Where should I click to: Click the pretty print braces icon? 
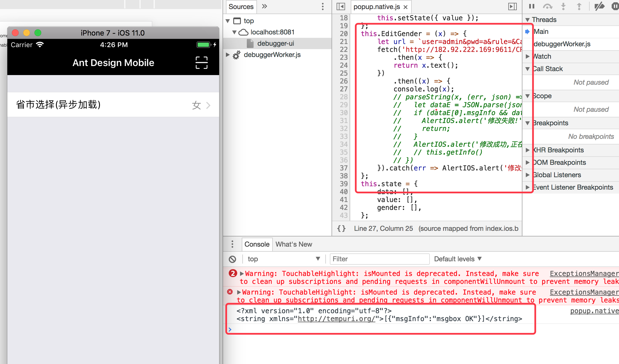point(341,228)
